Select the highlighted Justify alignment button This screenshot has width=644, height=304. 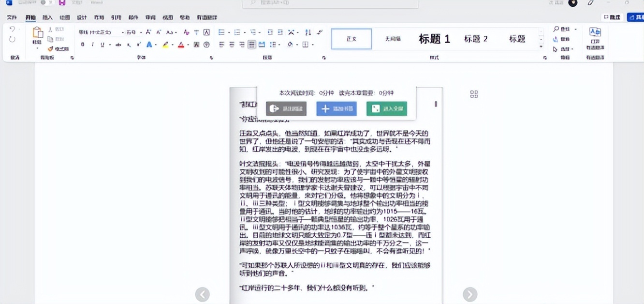(x=251, y=45)
